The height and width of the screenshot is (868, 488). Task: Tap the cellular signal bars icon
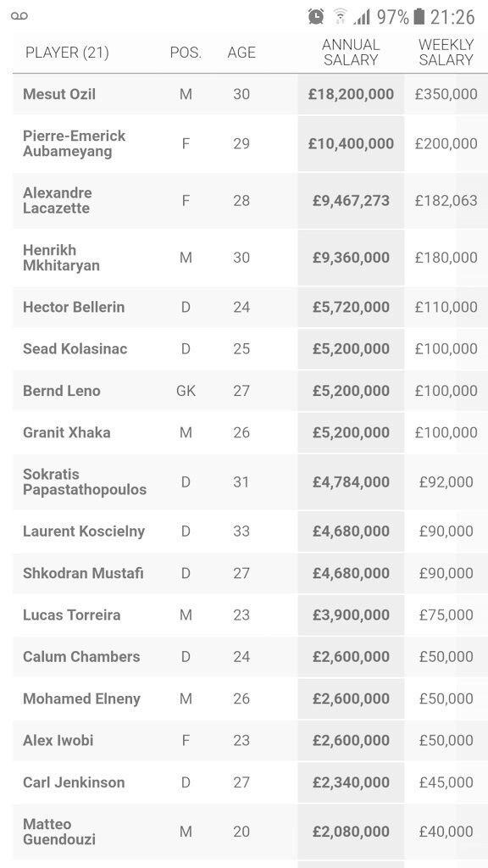point(362,18)
